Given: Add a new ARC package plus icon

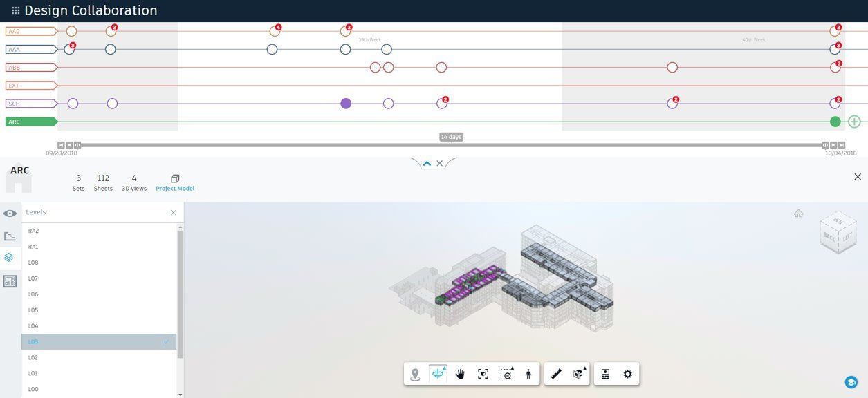Looking at the screenshot, I should point(854,122).
